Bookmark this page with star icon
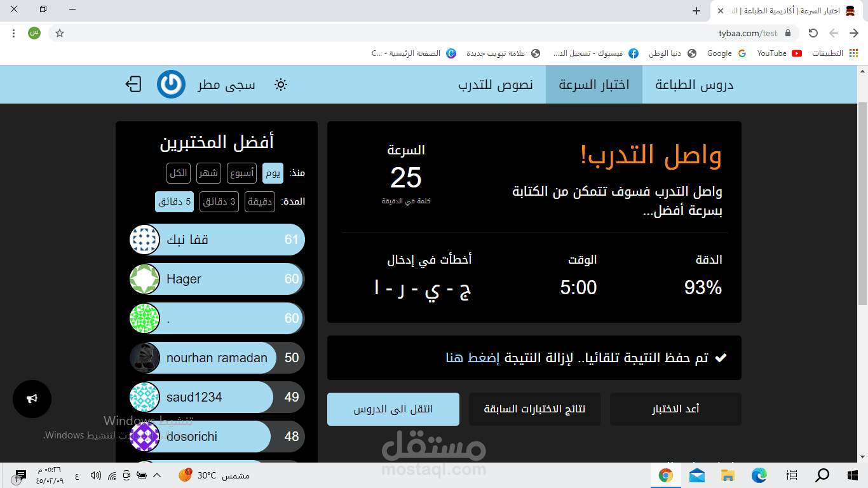The width and height of the screenshot is (868, 488). pyautogui.click(x=60, y=33)
